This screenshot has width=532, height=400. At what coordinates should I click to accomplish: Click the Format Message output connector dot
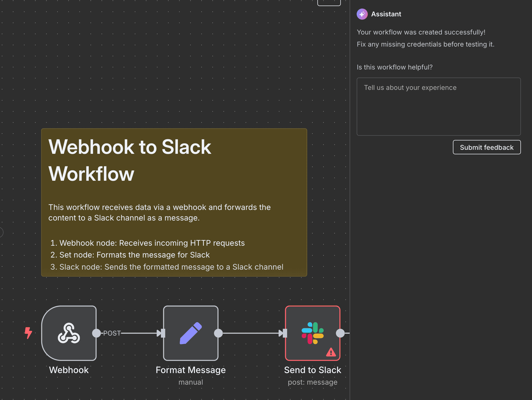(218, 333)
